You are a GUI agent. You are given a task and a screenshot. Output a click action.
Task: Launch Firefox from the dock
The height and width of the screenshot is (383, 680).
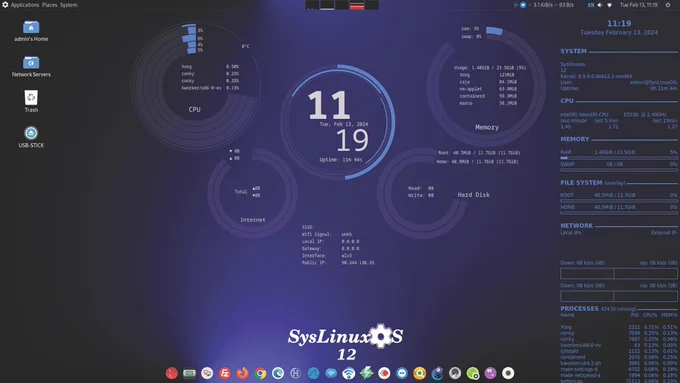point(242,373)
